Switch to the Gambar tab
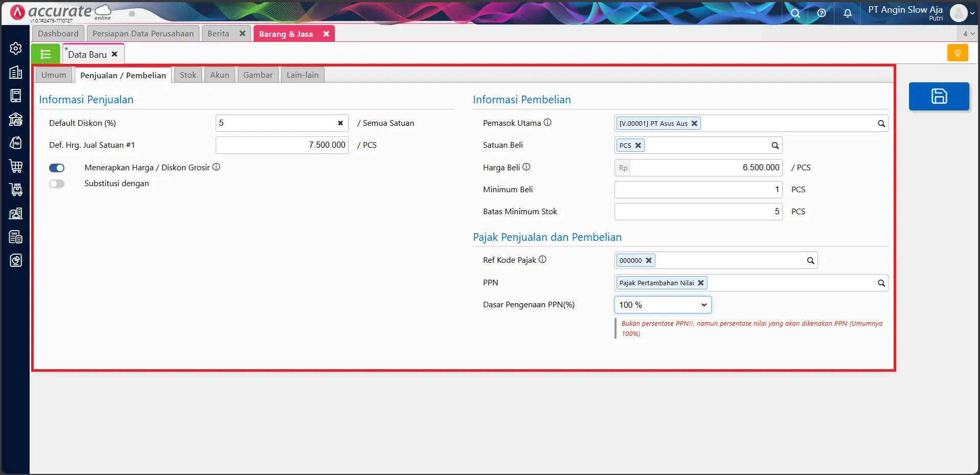The image size is (980, 475). pyautogui.click(x=258, y=75)
